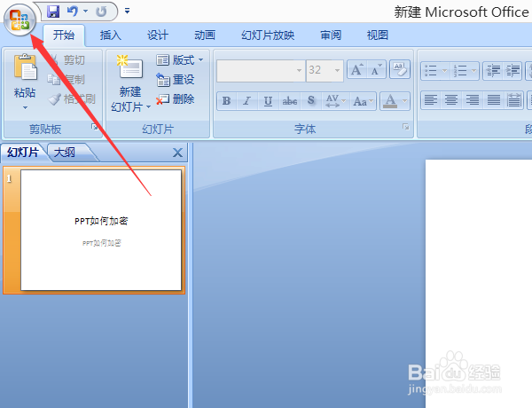Decrease list indent level
Screen dimensions: 532x408
pyautogui.click(x=493, y=71)
